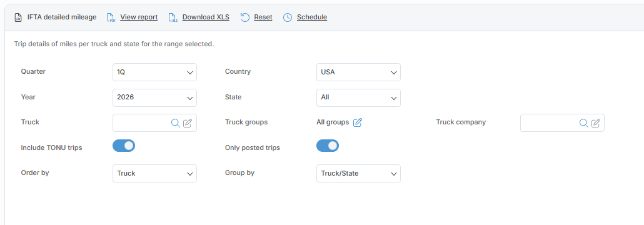Open the Year dropdown showing 2026
644x225 pixels.
pyautogui.click(x=155, y=97)
